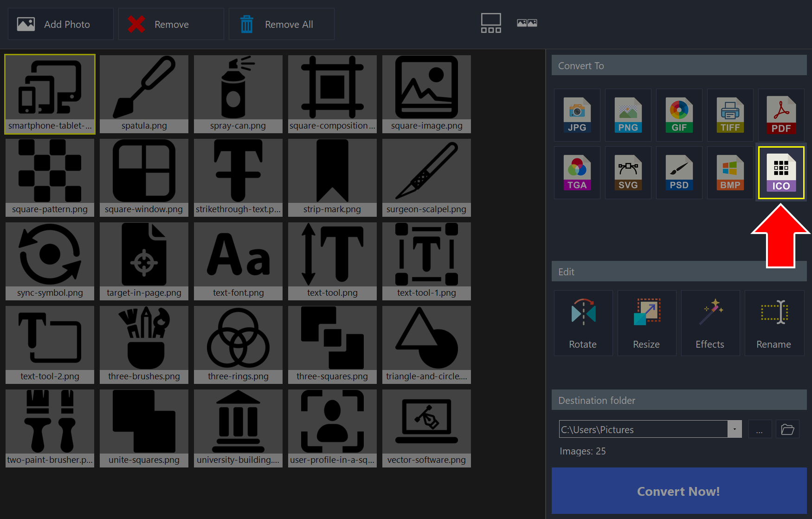Viewport: 812px width, 519px height.
Task: Select the spray-can.png image
Action: tap(238, 94)
